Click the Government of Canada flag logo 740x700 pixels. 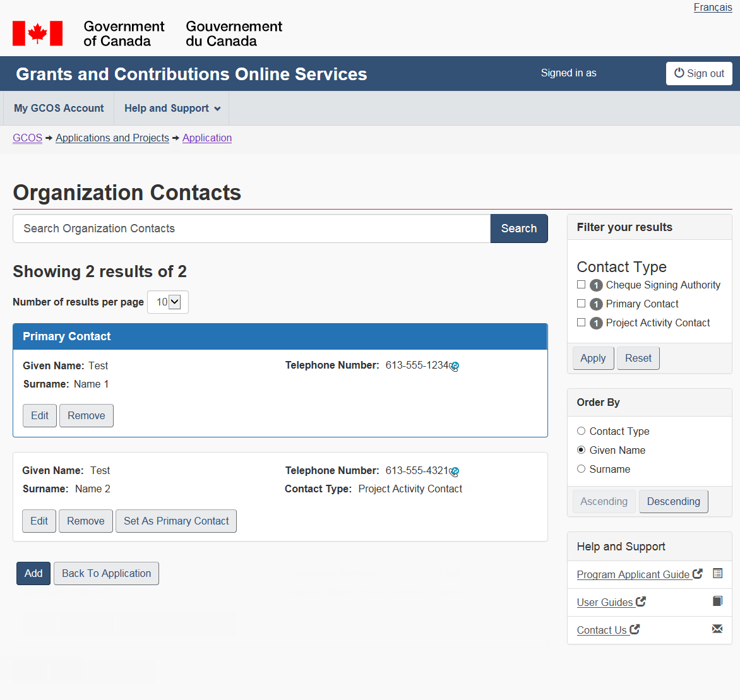click(38, 33)
